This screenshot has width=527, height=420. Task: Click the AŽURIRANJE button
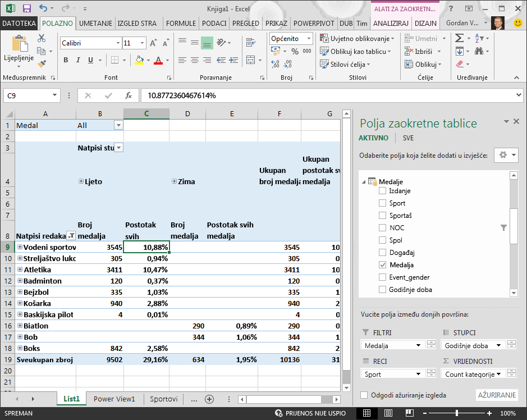pyautogui.click(x=497, y=395)
